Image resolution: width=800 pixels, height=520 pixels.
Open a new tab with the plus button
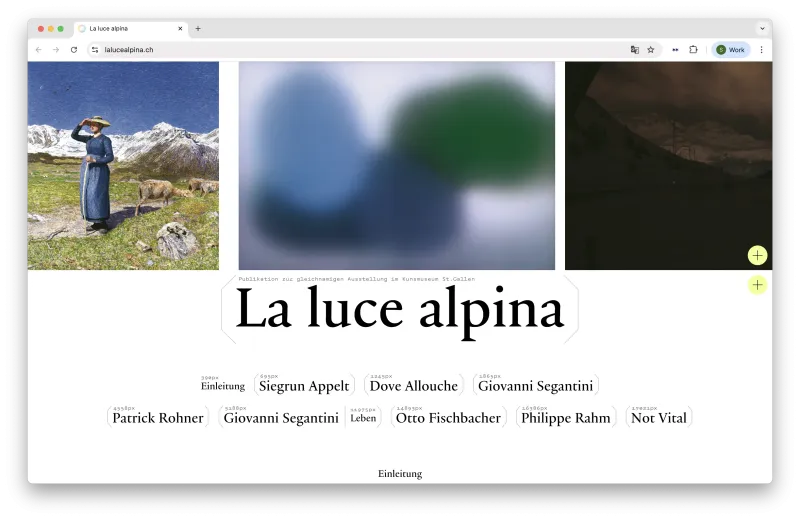[198, 29]
